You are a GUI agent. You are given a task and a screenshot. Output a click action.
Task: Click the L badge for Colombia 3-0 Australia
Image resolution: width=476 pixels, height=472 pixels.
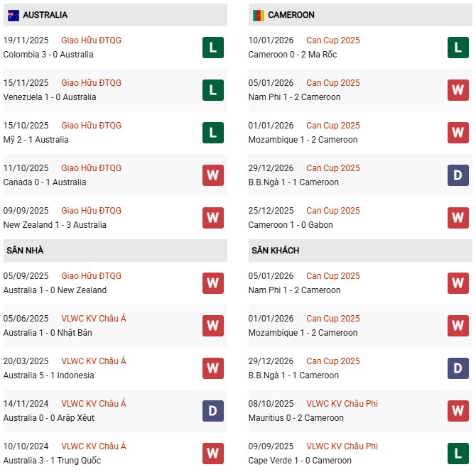pos(212,48)
